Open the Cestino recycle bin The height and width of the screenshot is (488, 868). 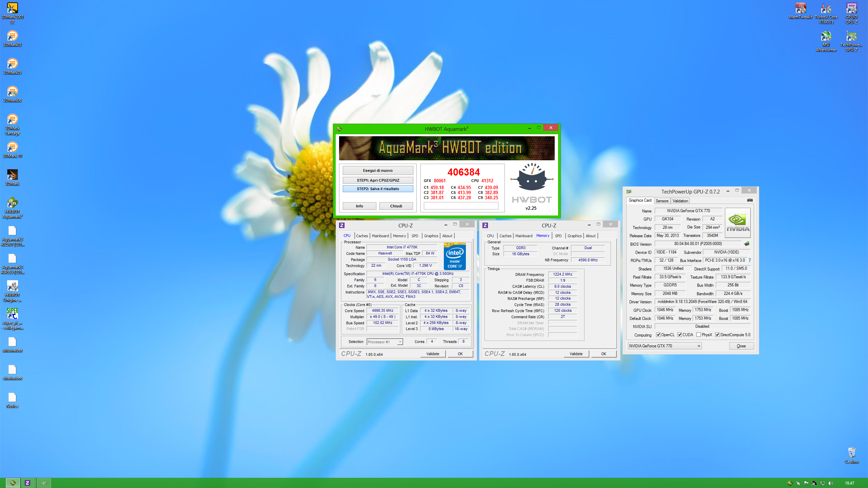[x=851, y=455]
